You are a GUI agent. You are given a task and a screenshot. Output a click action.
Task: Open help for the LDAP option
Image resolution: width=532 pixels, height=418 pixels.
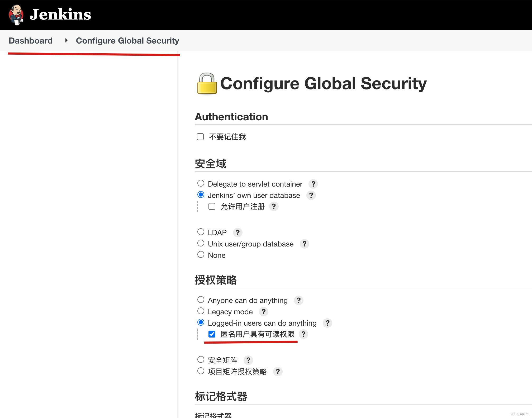point(237,232)
